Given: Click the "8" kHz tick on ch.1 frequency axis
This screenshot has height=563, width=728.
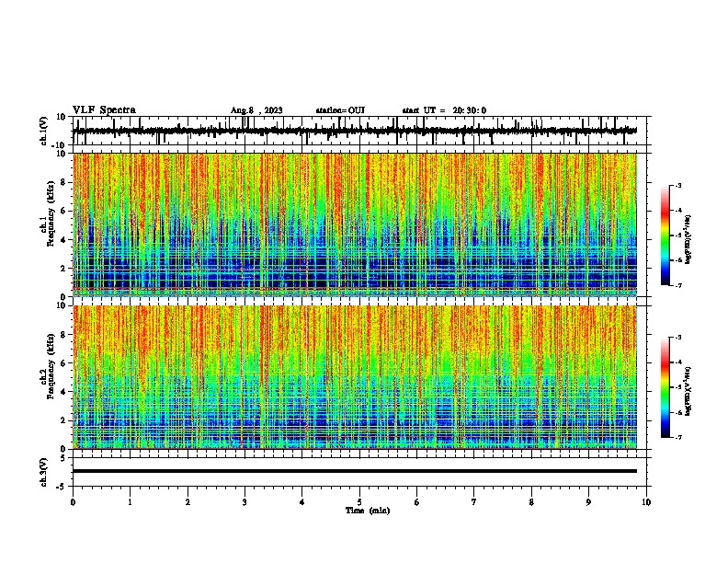Looking at the screenshot, I should [x=63, y=182].
